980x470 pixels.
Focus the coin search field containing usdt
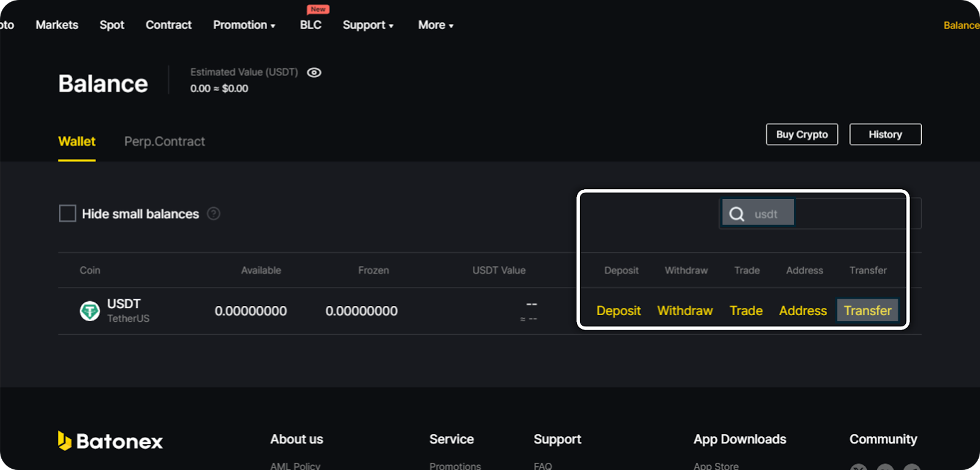[x=820, y=214]
